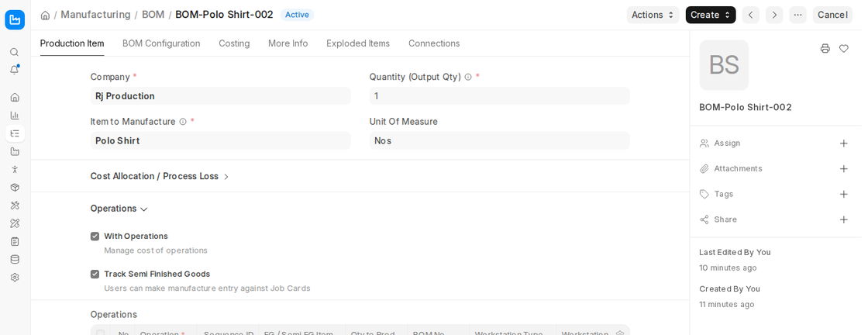Go to Manufacturing in breadcrumb
This screenshot has height=335, width=868.
point(95,15)
